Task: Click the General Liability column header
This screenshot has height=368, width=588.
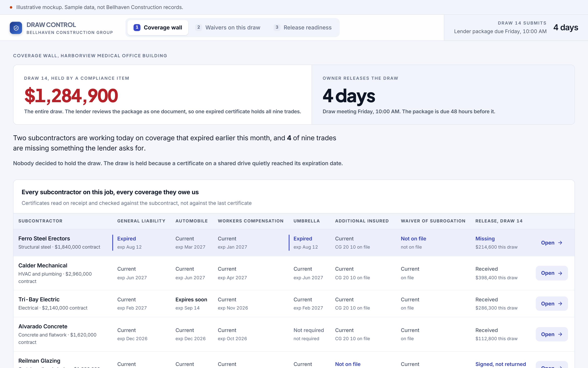Action: click(x=141, y=221)
